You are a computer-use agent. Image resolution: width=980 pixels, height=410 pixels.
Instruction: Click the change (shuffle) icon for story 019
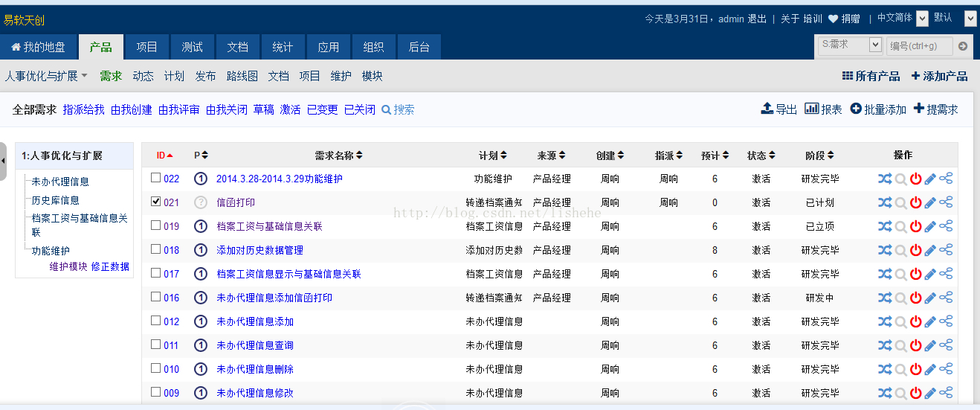(885, 226)
